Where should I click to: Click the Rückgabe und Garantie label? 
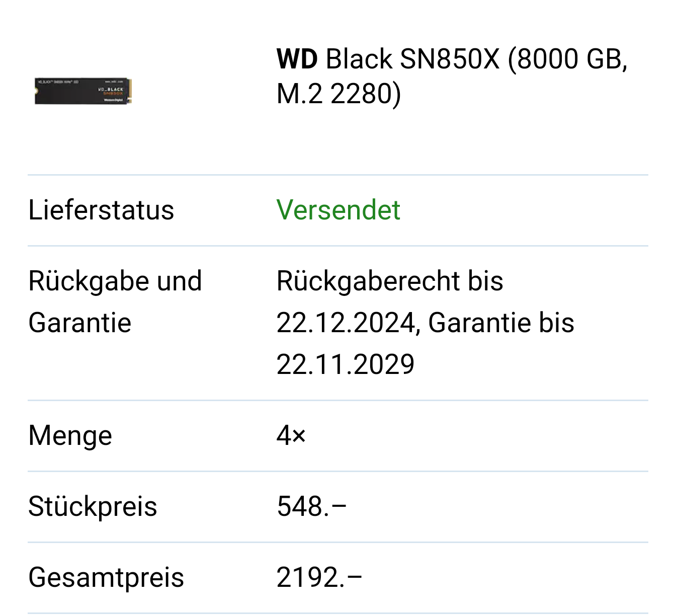[115, 301]
